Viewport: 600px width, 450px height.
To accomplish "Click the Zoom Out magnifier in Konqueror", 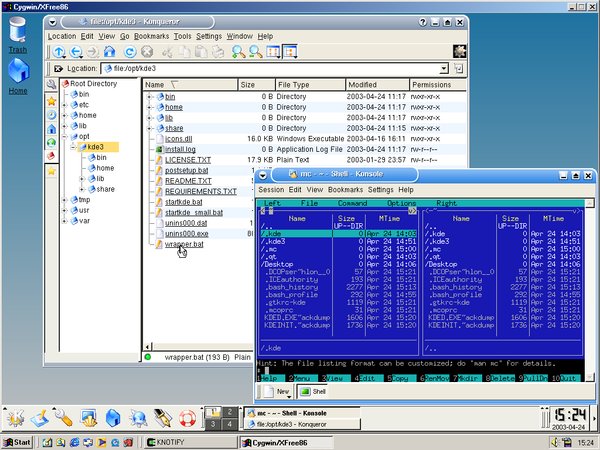I will [x=256, y=51].
